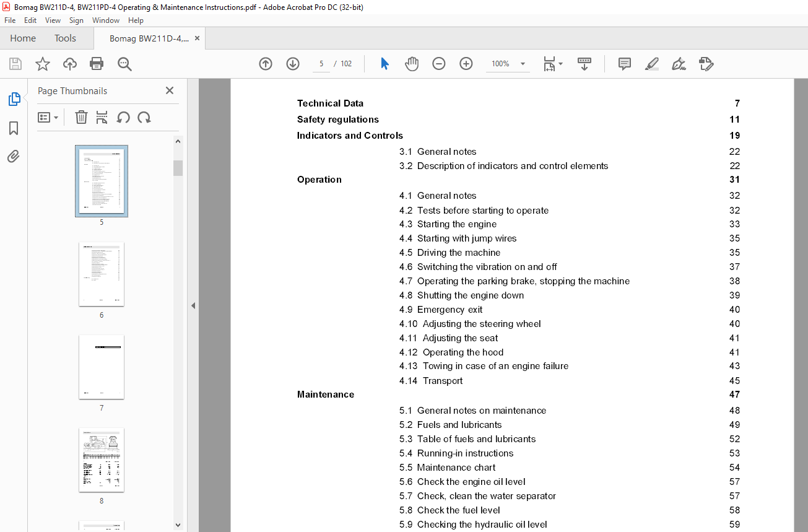
Task: Open the zoom level dropdown
Action: pyautogui.click(x=523, y=64)
